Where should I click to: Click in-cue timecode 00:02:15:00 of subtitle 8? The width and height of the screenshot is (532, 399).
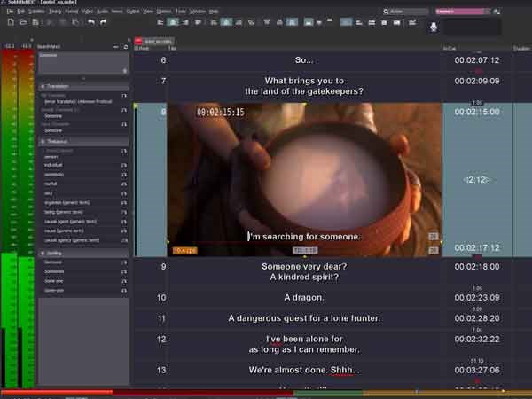[477, 112]
